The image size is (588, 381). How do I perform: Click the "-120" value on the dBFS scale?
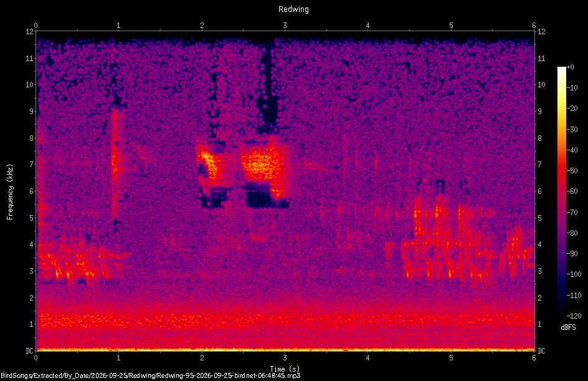pos(574,316)
